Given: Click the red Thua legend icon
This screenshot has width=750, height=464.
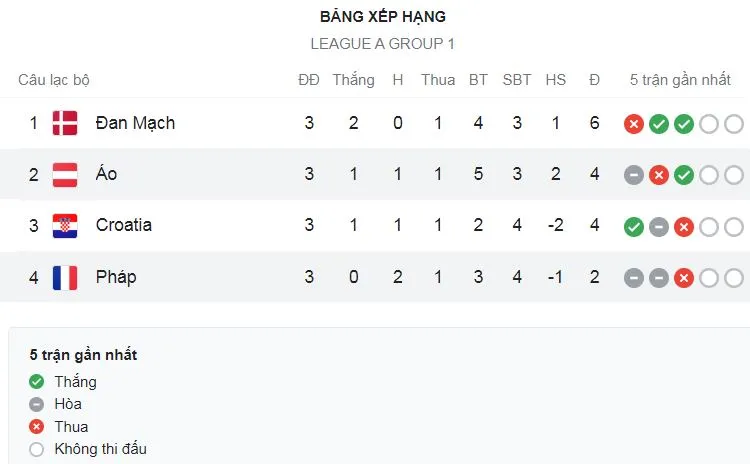Looking at the screenshot, I should (x=37, y=427).
